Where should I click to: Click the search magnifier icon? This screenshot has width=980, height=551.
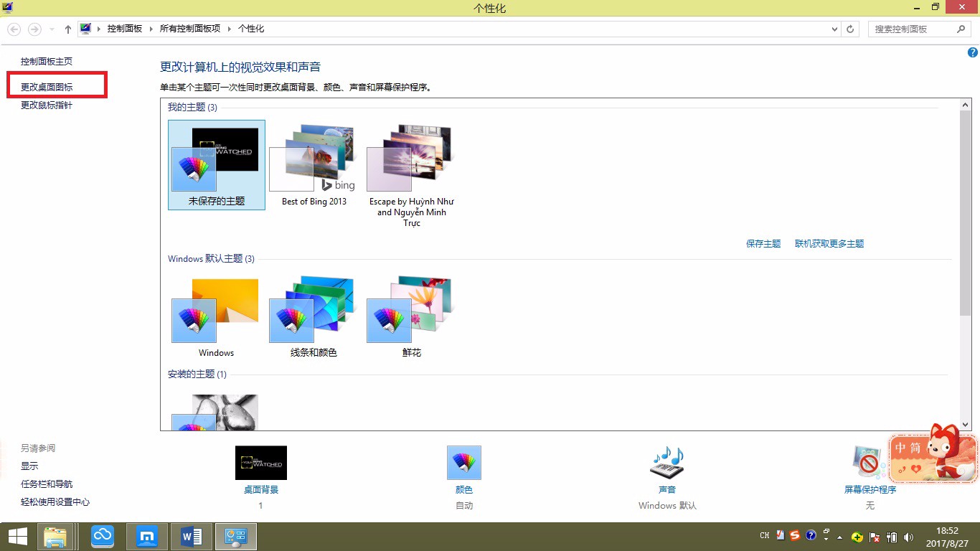[x=962, y=29]
